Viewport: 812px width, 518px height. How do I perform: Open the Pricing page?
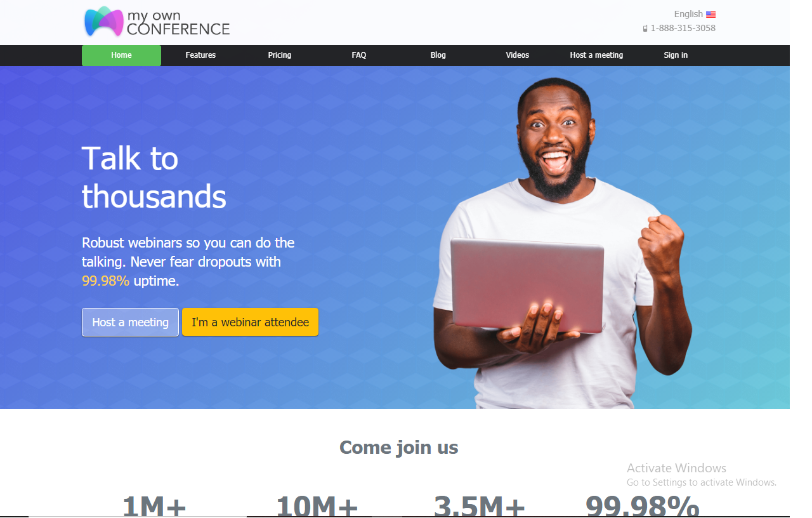pos(280,55)
